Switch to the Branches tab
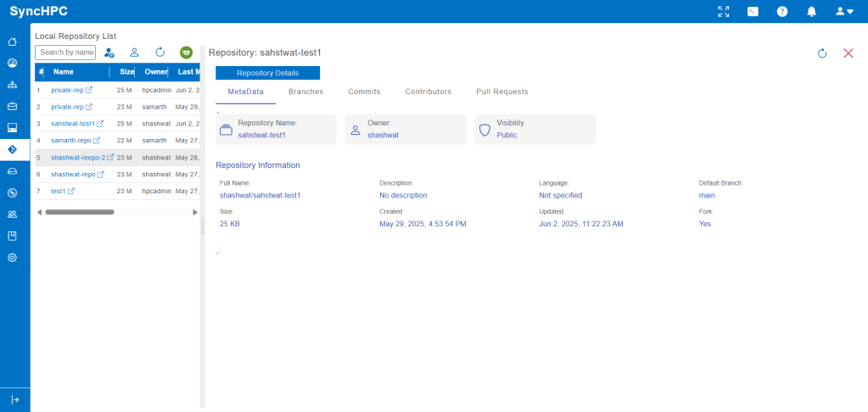This screenshot has height=412, width=868. click(x=305, y=92)
